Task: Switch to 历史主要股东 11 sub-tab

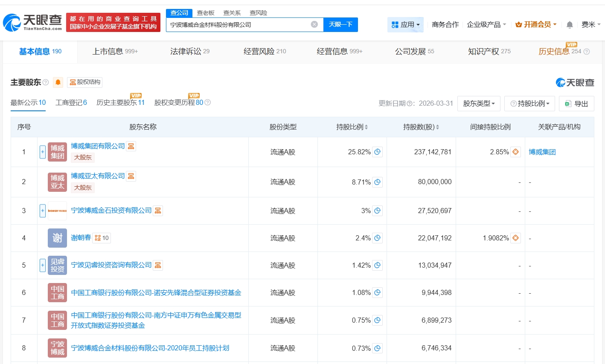Action: pyautogui.click(x=121, y=103)
